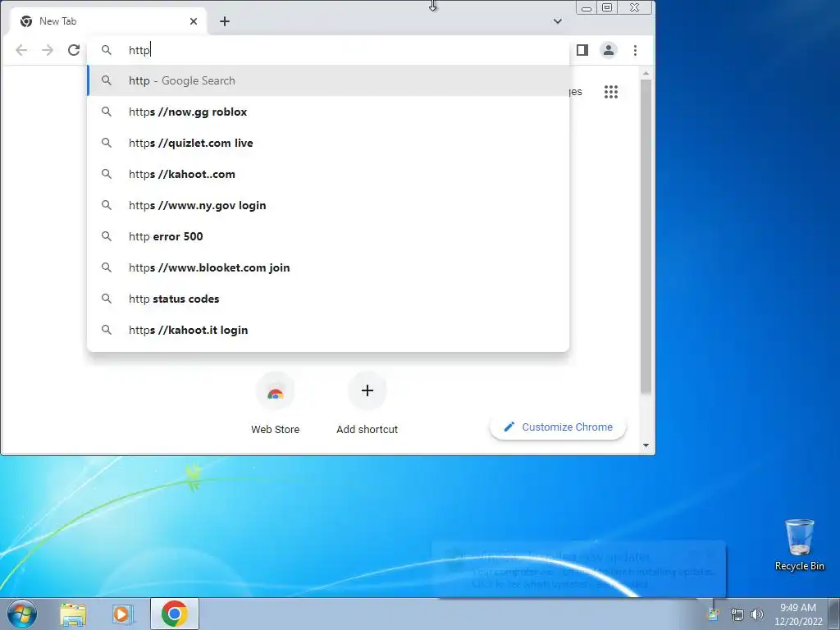Click the page scrollbar down arrow
Viewport: 840px width, 630px height.
click(646, 445)
